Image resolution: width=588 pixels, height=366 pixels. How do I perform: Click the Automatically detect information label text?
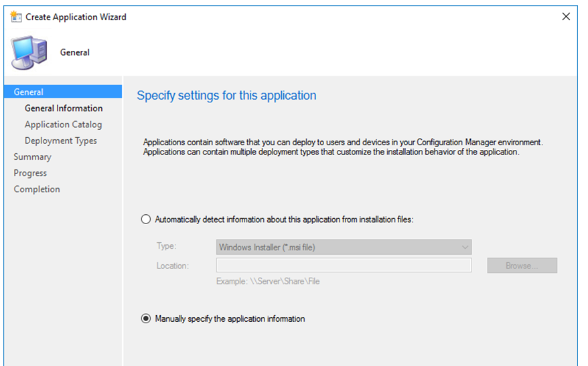(x=284, y=219)
